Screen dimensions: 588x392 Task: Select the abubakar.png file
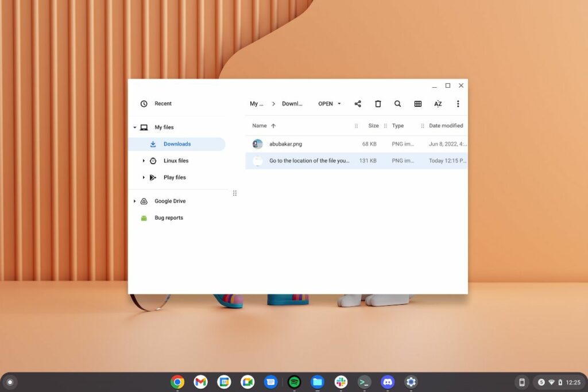pos(286,144)
